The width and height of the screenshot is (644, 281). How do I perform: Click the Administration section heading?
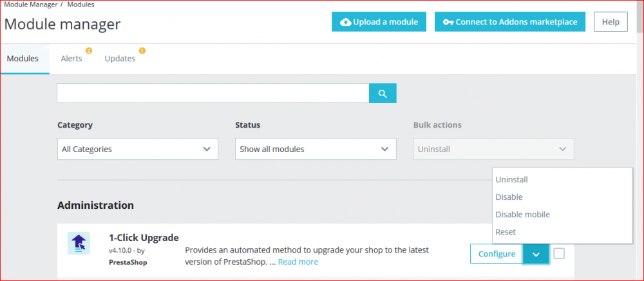tap(96, 205)
